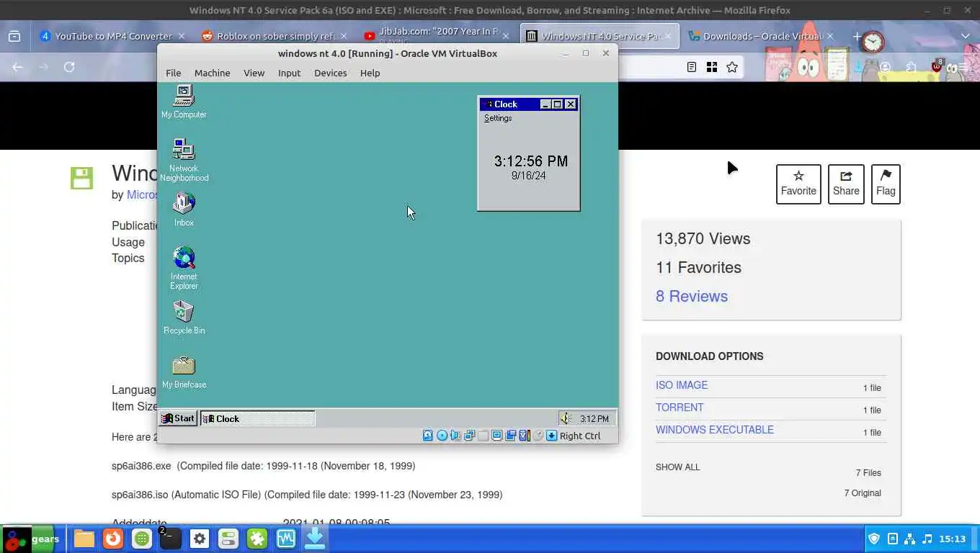Go back in Firefox

[x=17, y=67]
